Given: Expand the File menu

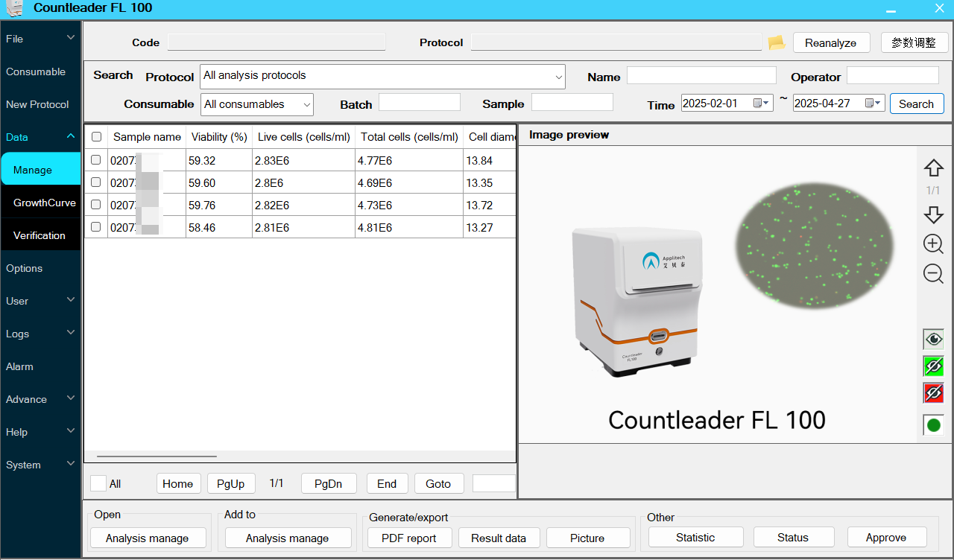Looking at the screenshot, I should pyautogui.click(x=40, y=39).
